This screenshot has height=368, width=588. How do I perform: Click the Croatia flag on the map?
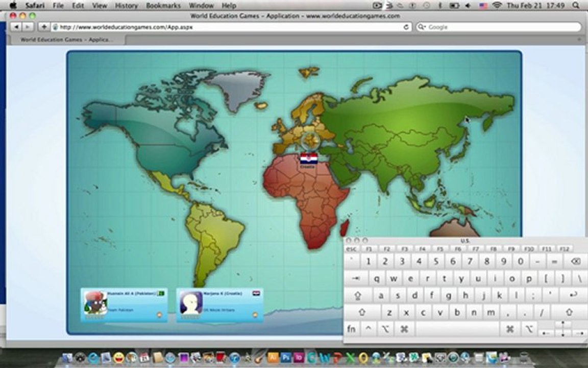click(309, 158)
